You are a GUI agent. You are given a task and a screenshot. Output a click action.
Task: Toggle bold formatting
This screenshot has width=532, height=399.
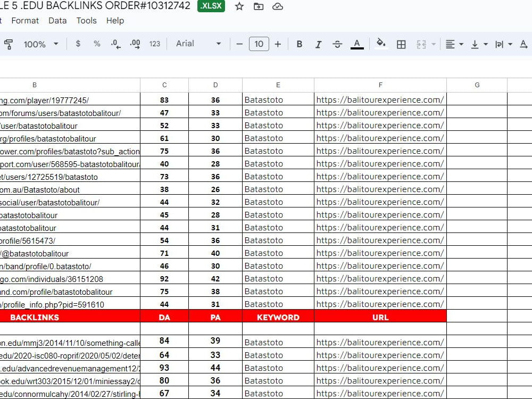point(299,44)
